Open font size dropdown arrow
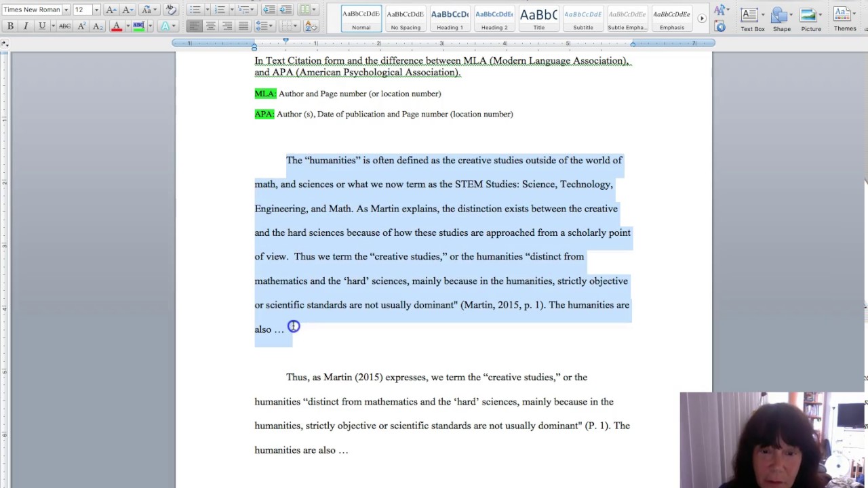Viewport: 868px width, 488px height. tap(96, 9)
